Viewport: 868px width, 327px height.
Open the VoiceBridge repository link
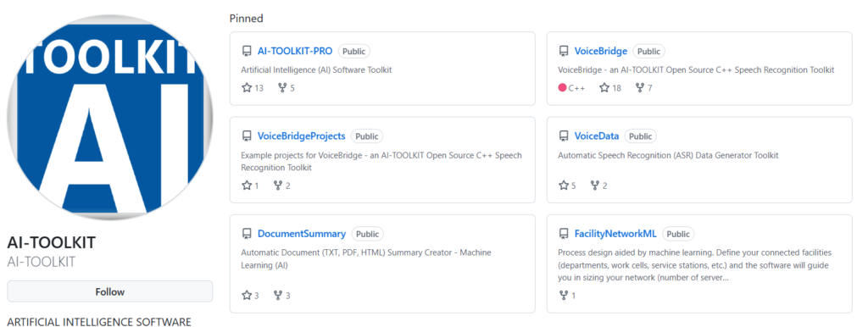point(601,52)
